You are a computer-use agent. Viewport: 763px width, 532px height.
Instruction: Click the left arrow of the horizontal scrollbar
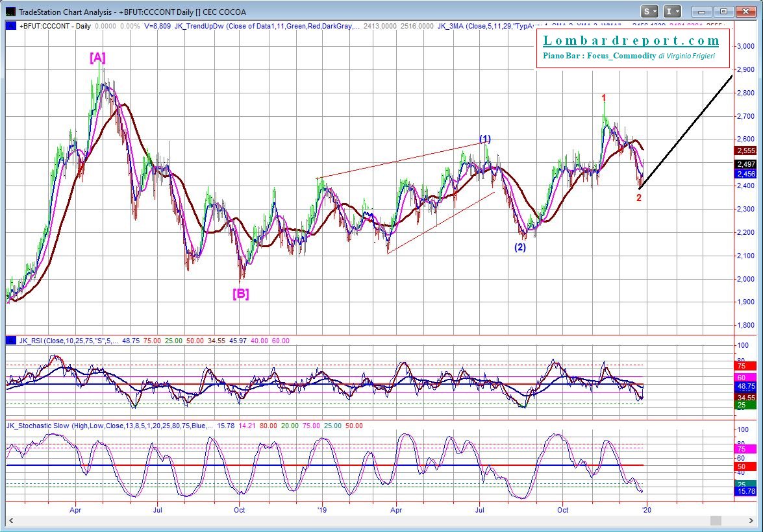tap(11, 520)
